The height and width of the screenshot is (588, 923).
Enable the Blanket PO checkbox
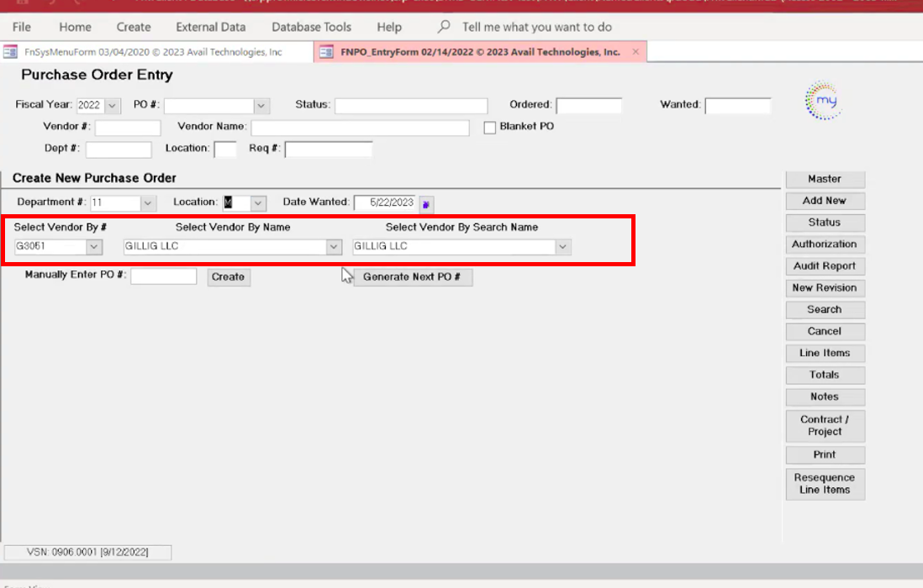[x=490, y=128]
